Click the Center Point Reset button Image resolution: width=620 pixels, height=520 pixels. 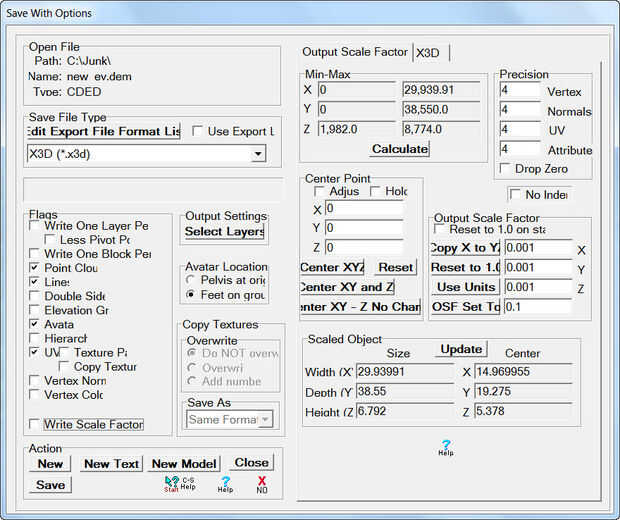pos(395,267)
